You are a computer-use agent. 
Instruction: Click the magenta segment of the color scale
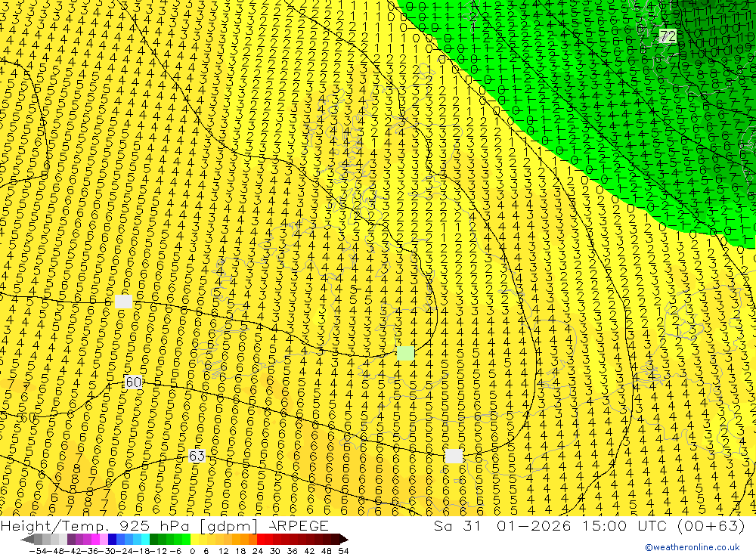(x=95, y=539)
